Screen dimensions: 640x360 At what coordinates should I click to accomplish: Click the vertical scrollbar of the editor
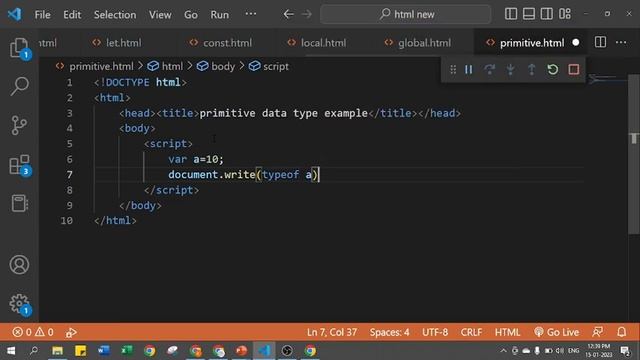coord(633,154)
